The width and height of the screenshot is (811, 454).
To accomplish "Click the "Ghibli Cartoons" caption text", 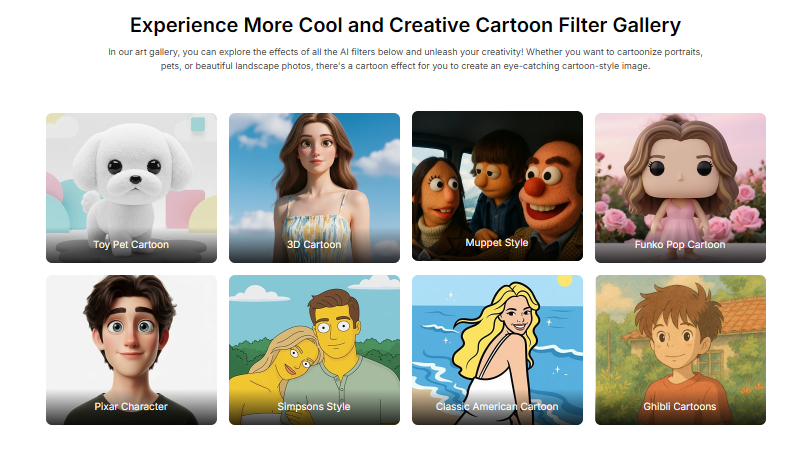I will pyautogui.click(x=680, y=407).
